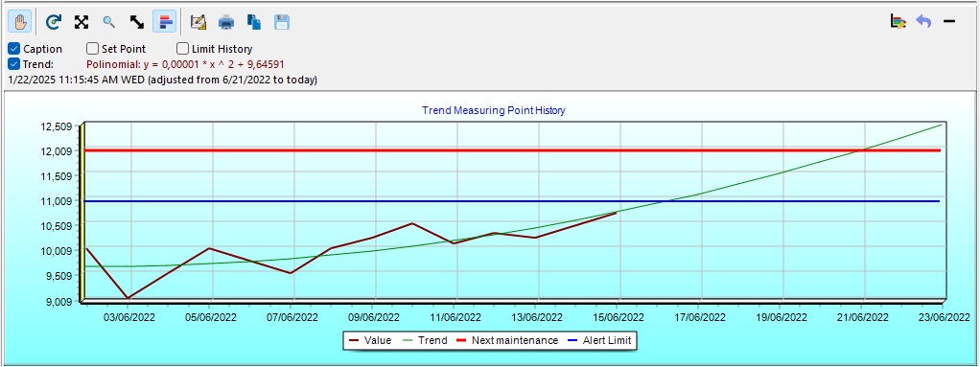Screen dimensions: 980x367
Task: Uncheck the Caption checkbox
Action: 14,49
